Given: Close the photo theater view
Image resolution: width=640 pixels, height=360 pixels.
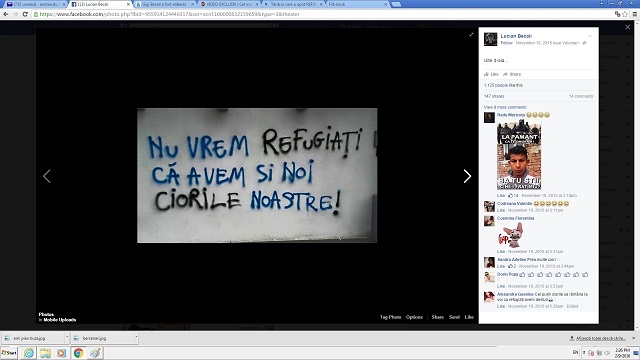Looking at the screenshot, I should 627,27.
